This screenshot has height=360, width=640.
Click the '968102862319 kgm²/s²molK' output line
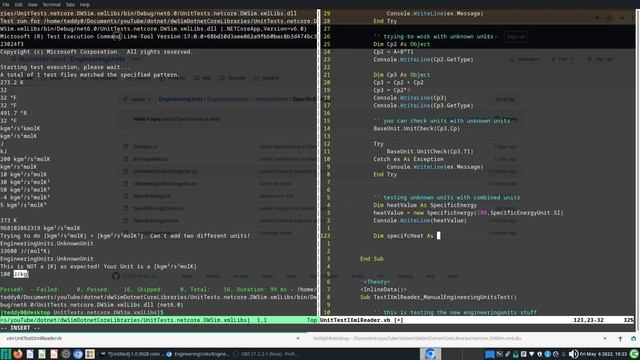tap(40, 228)
